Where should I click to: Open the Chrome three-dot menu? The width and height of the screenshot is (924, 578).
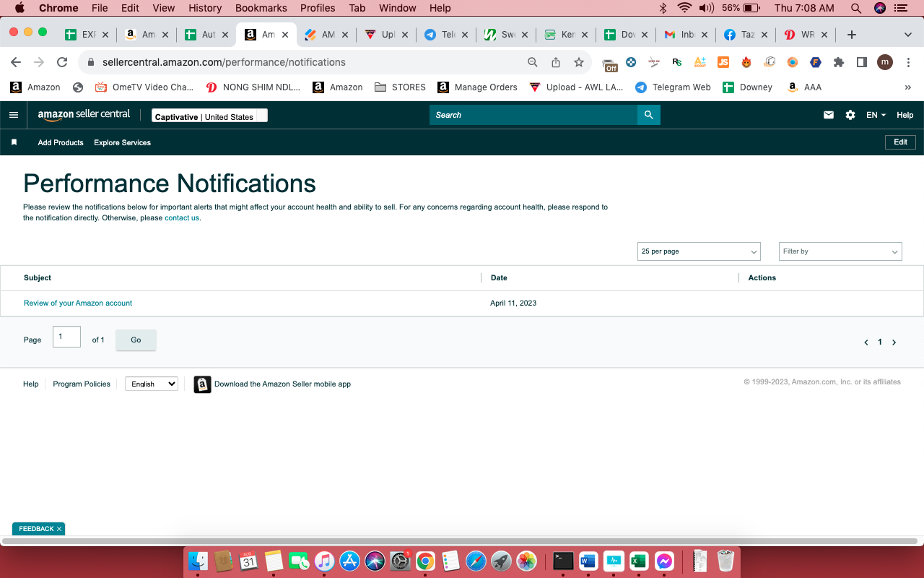point(908,62)
